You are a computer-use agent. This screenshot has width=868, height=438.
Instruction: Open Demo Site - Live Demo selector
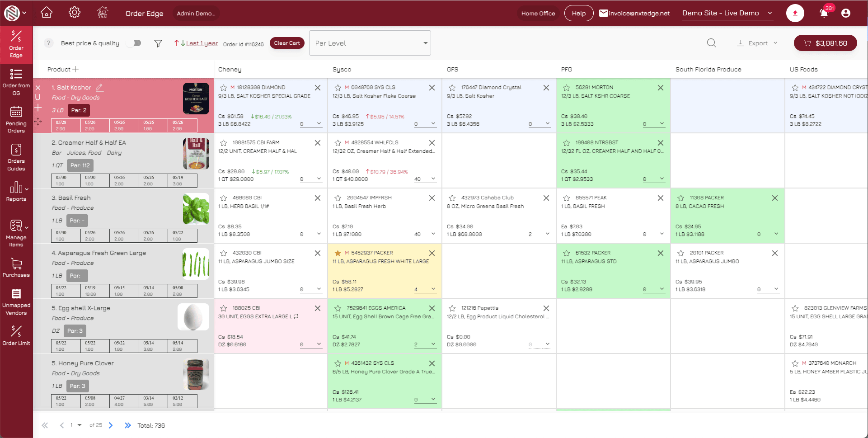[x=727, y=13]
